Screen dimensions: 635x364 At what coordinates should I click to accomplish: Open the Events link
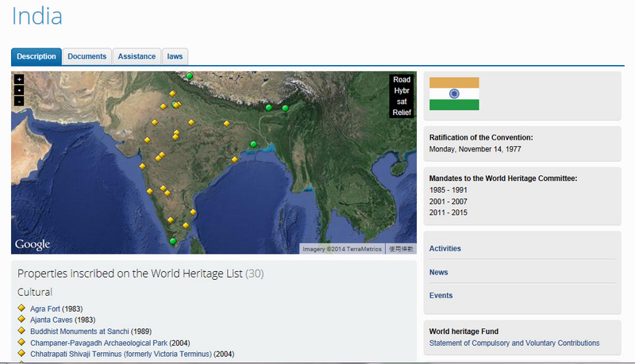pos(441,295)
